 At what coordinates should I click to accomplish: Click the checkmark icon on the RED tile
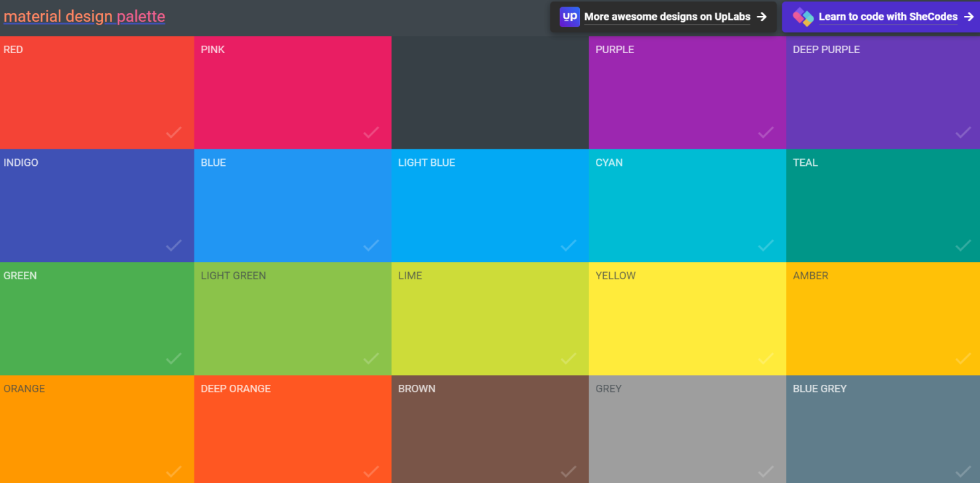[174, 133]
